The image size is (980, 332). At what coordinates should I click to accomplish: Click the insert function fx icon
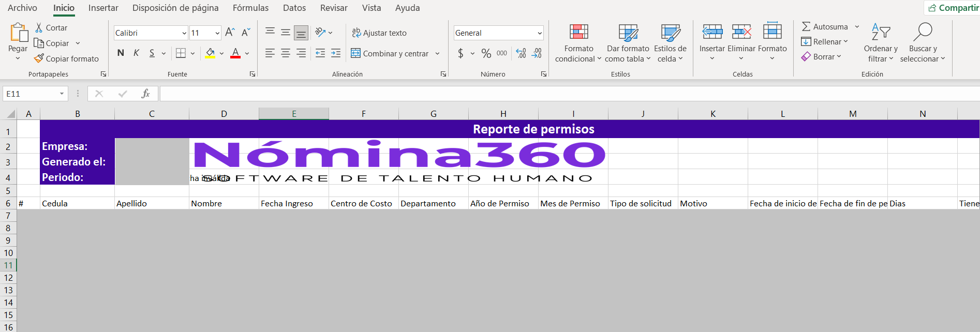tap(146, 94)
